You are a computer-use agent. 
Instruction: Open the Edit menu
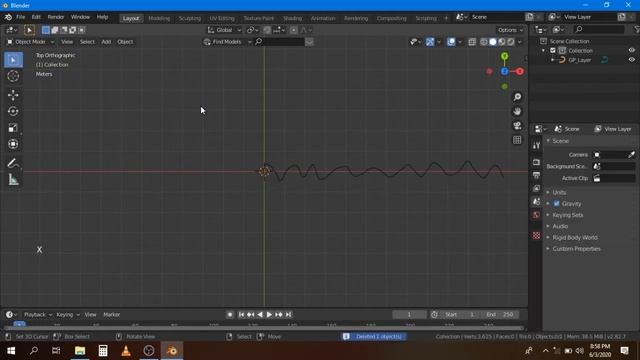click(36, 17)
